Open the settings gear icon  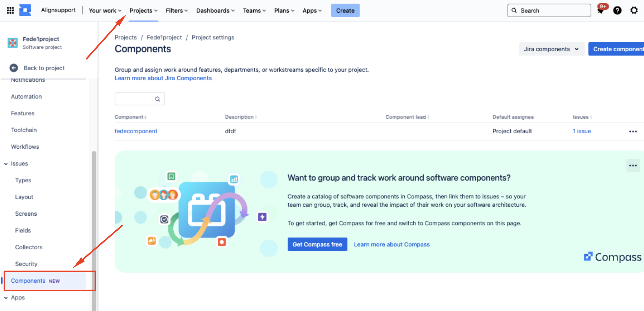coord(634,11)
